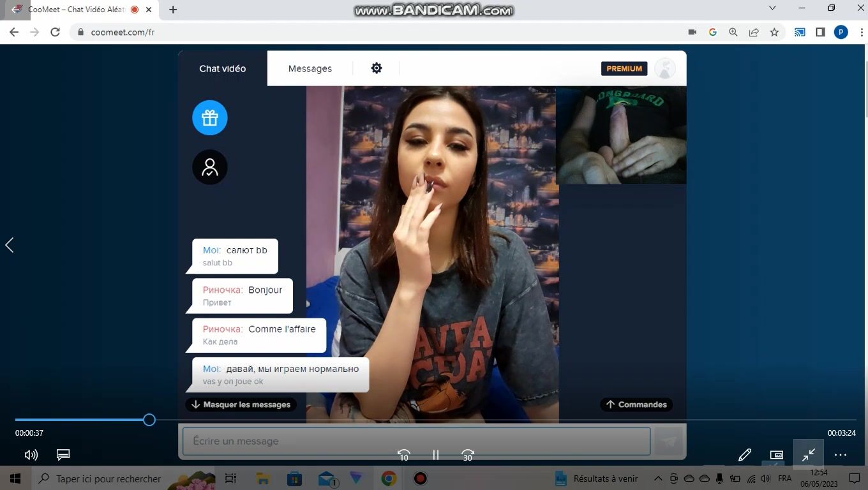The image size is (868, 490).
Task: Expand the Commandes panel
Action: [636, 405]
